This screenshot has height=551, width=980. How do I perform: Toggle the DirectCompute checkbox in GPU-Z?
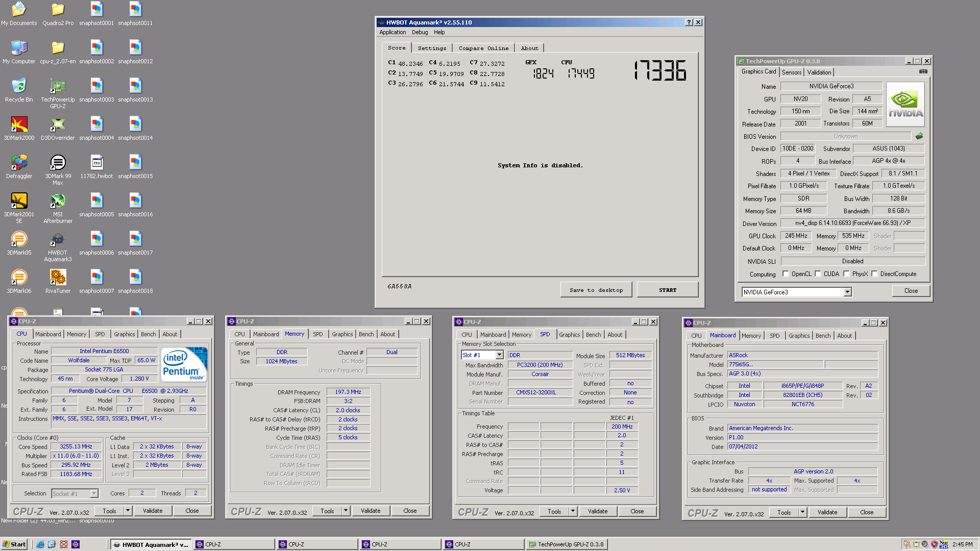[874, 274]
